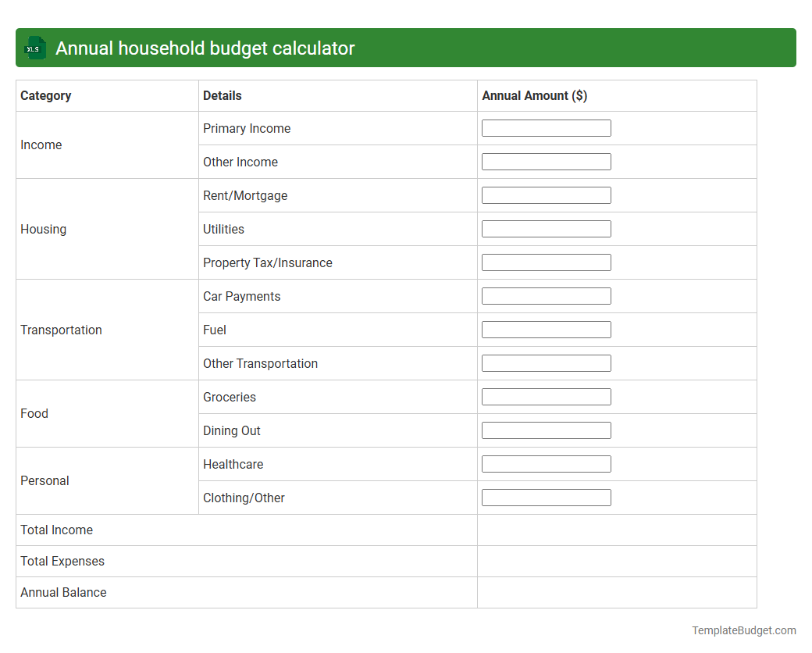Click the Primary Income amount field
812x653 pixels.
click(546, 127)
